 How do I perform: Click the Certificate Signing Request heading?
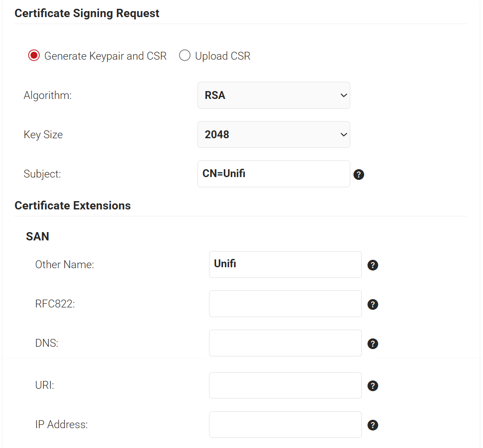pyautogui.click(x=87, y=13)
